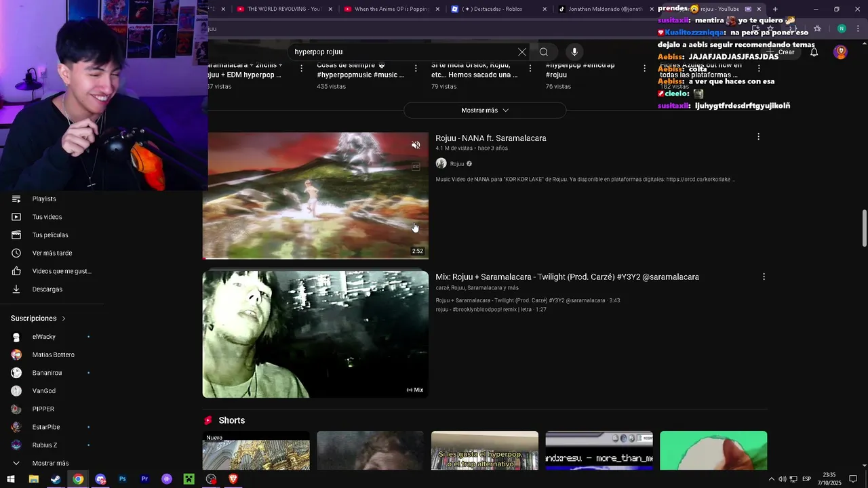Image resolution: width=868 pixels, height=488 pixels.
Task: Close the Destacadas - Roblox tab
Action: pos(545,9)
